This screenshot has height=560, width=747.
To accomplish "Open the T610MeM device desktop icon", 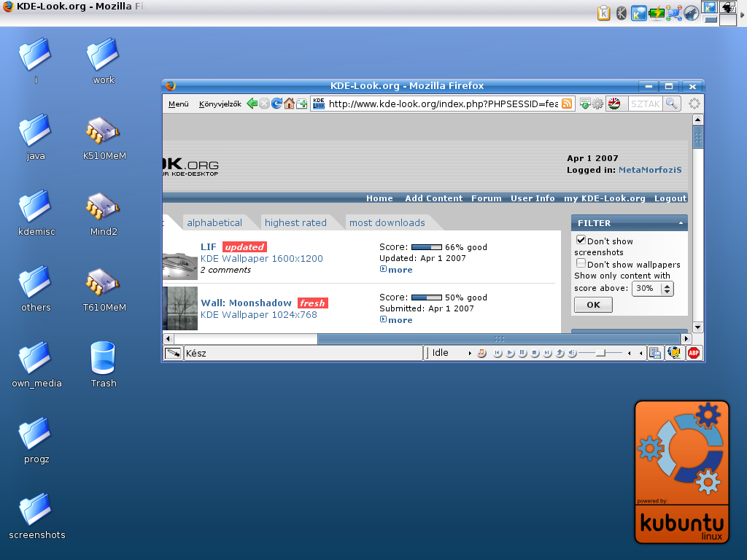I will [104, 289].
